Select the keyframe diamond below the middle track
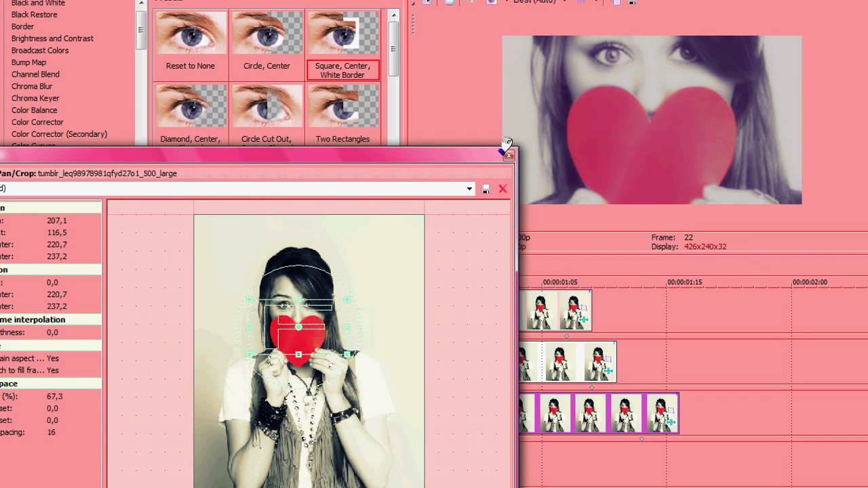The width and height of the screenshot is (868, 488). [591, 388]
